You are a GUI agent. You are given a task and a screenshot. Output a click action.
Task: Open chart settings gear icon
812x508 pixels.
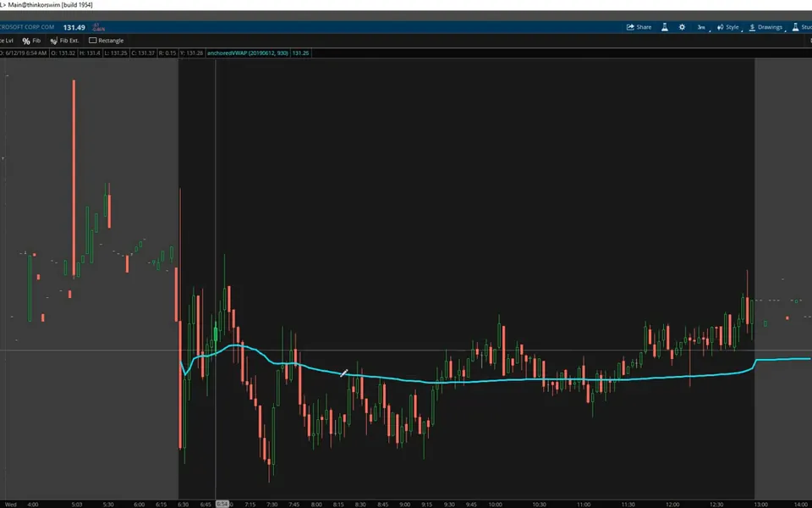[x=682, y=27]
